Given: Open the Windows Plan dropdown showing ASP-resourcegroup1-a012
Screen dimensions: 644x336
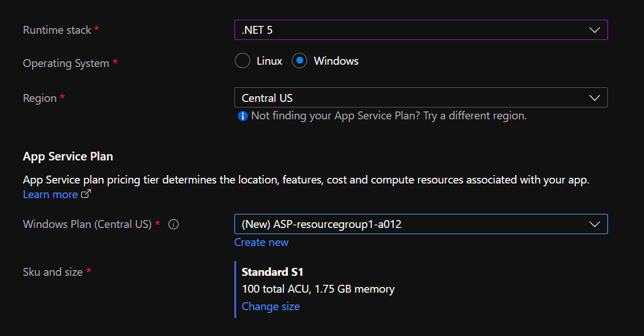Looking at the screenshot, I should (x=421, y=224).
